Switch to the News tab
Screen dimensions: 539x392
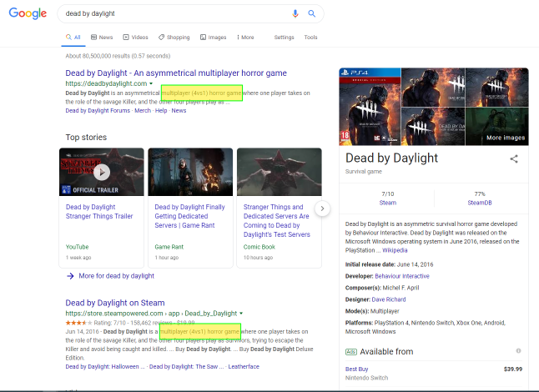click(102, 37)
